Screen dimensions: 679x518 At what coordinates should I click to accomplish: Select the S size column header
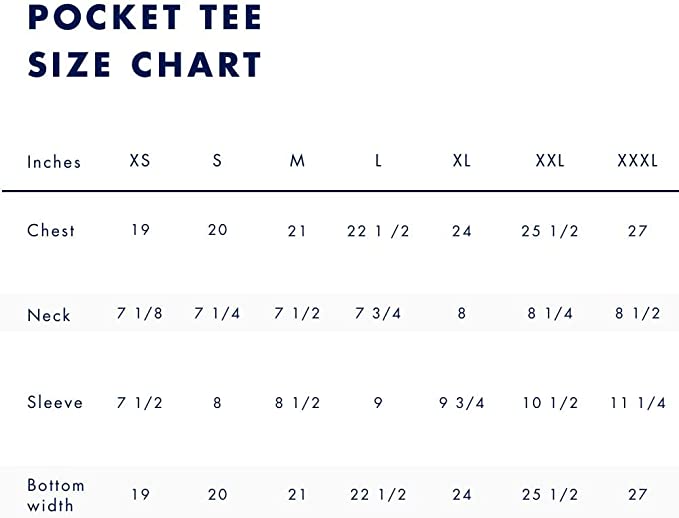[x=217, y=161]
